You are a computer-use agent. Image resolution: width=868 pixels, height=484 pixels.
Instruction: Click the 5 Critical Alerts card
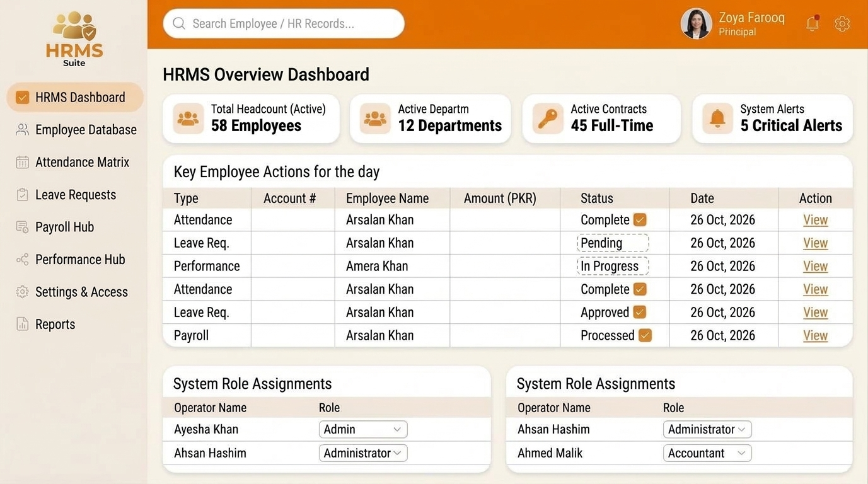point(772,118)
